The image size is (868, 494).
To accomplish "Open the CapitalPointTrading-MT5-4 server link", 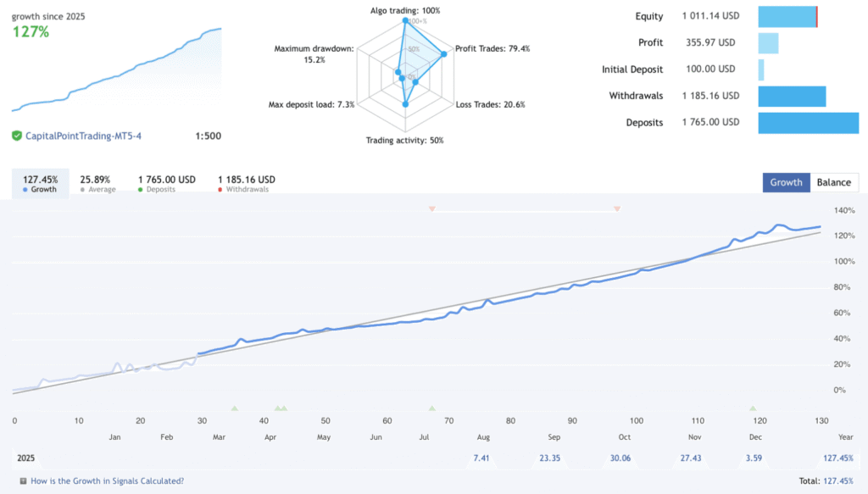I will click(83, 136).
